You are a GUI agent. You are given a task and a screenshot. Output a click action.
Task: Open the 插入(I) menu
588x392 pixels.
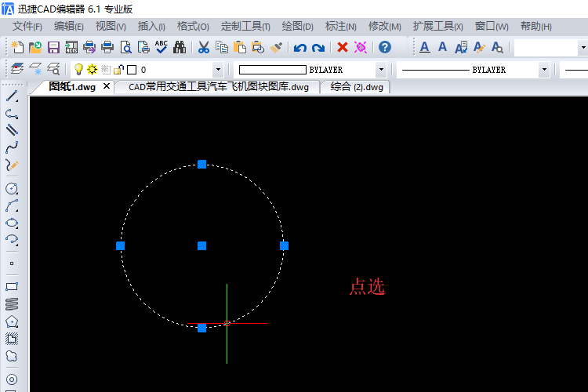pyautogui.click(x=151, y=27)
